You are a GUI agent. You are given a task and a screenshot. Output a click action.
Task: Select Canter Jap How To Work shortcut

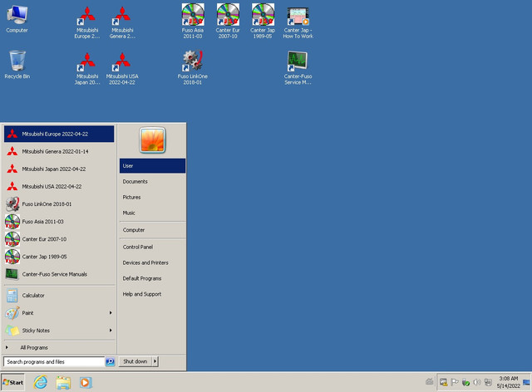[298, 22]
